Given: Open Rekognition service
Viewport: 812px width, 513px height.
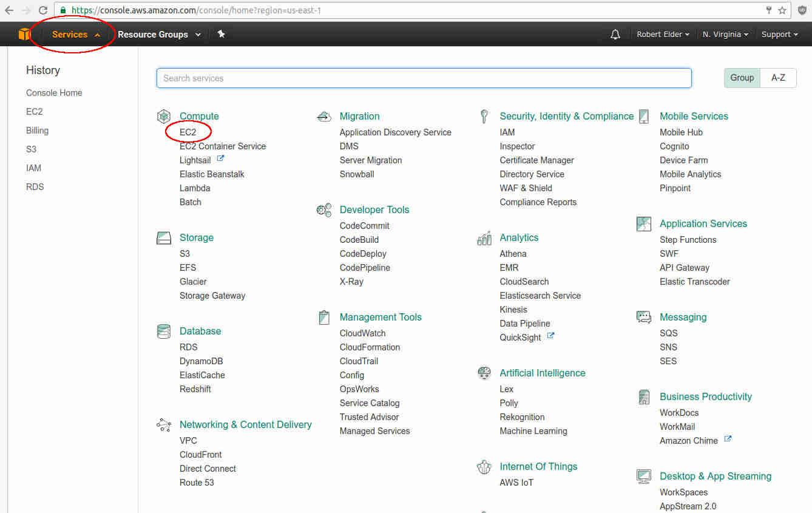Looking at the screenshot, I should coord(522,417).
